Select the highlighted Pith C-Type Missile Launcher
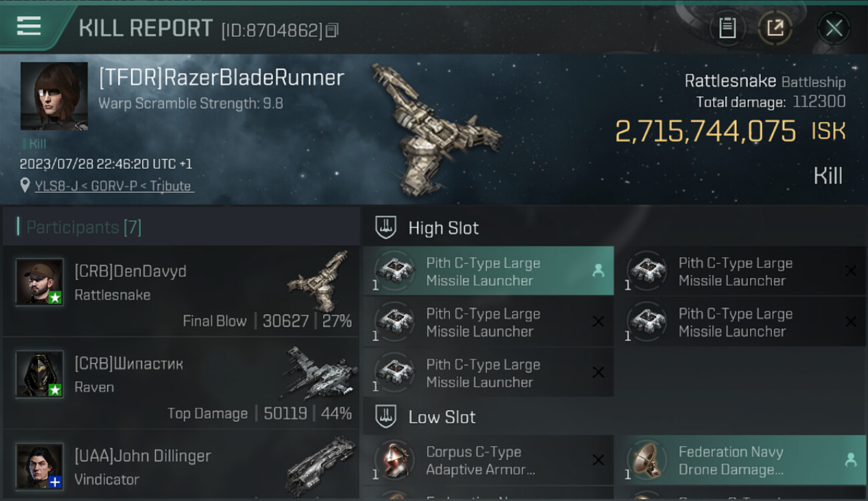This screenshot has width=868, height=501. tap(488, 271)
